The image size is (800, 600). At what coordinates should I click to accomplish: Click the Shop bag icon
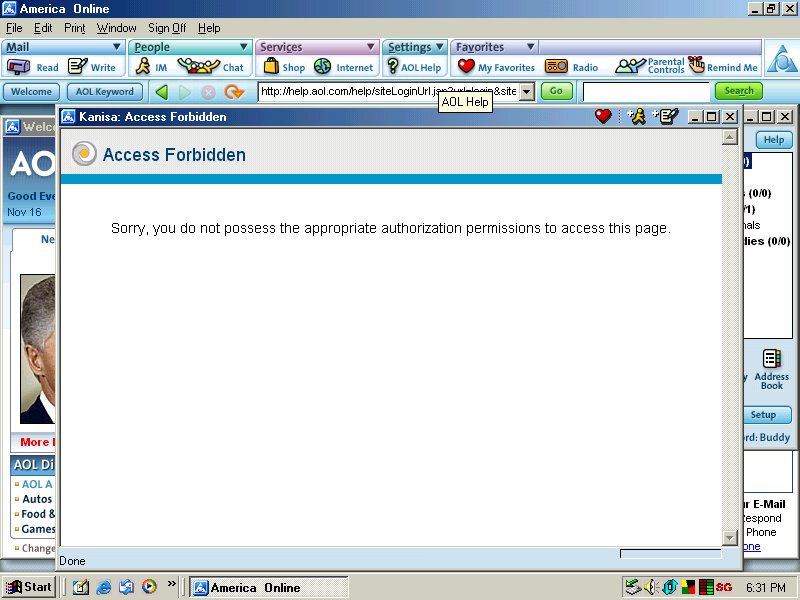(x=271, y=66)
